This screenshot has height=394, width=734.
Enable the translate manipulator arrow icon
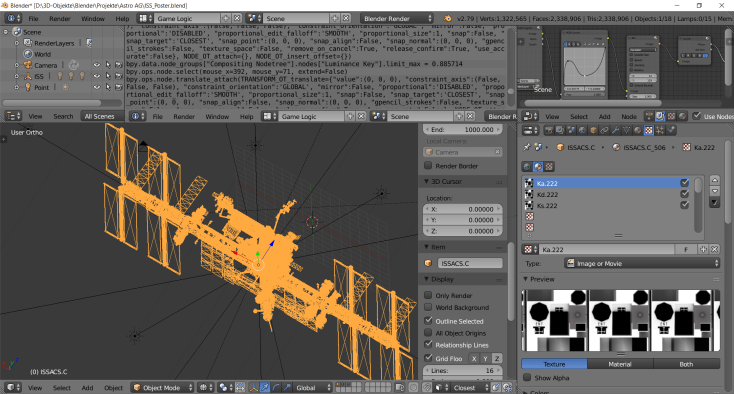point(264,387)
